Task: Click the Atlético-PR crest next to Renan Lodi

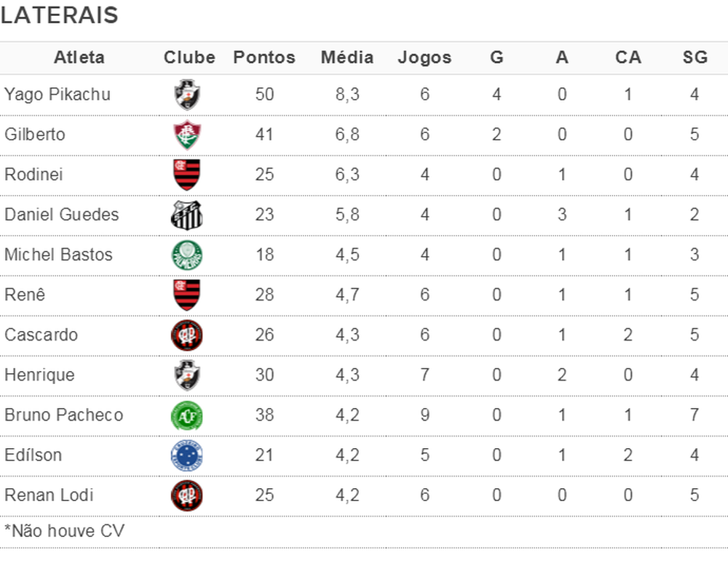Action: point(187,495)
